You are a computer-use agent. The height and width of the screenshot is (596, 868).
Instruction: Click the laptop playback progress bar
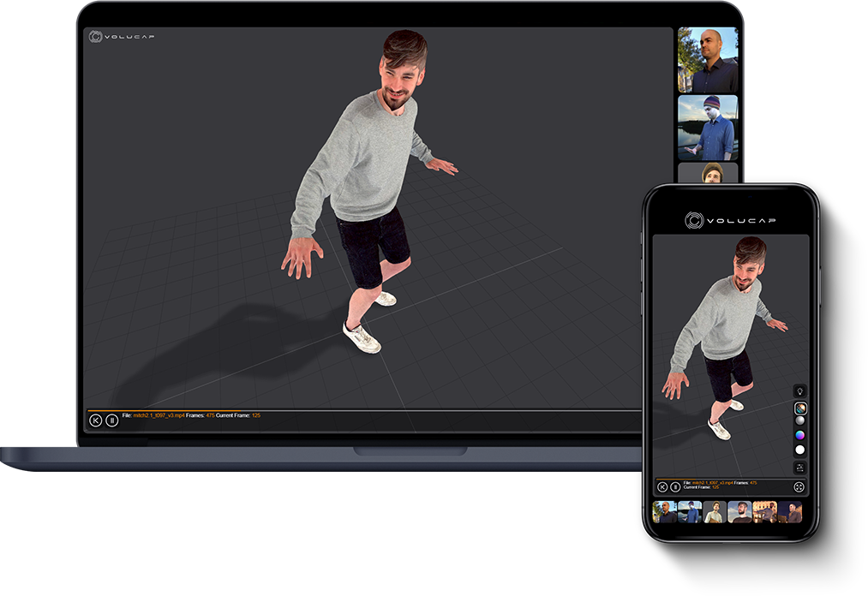pos(343,410)
